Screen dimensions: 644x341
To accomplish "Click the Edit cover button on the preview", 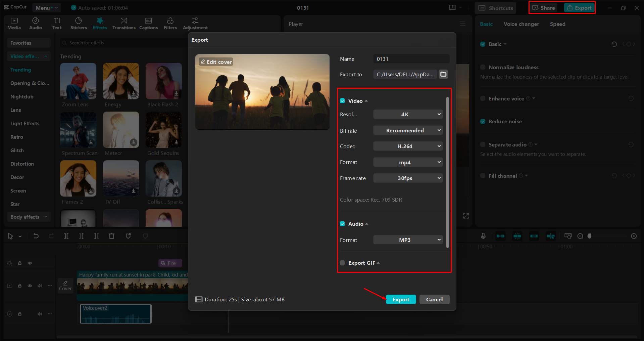I will click(216, 61).
